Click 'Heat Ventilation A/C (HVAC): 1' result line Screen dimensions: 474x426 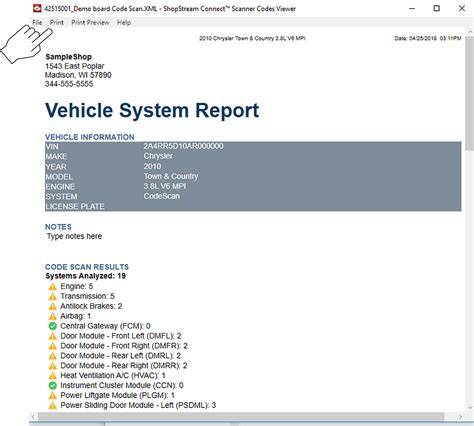click(113, 376)
